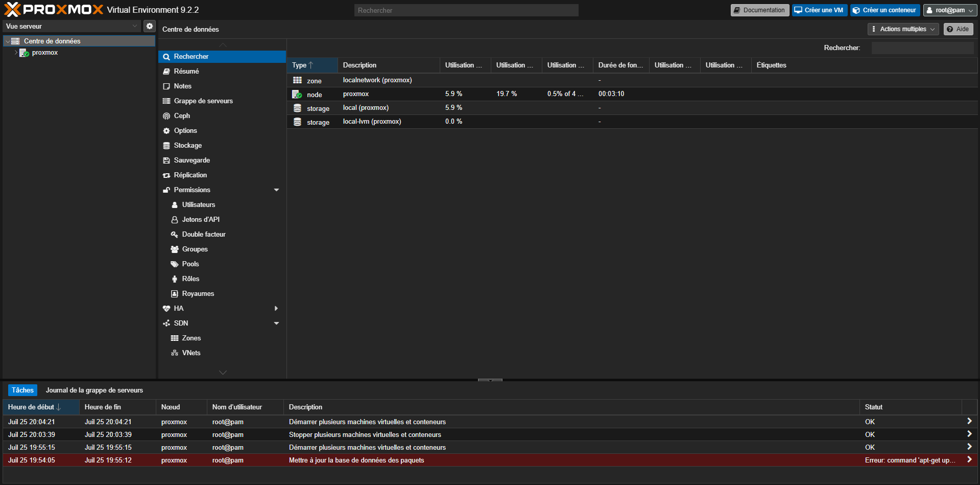980x485 pixels.
Task: Collapse the Centre de données tree node
Action: click(x=8, y=41)
